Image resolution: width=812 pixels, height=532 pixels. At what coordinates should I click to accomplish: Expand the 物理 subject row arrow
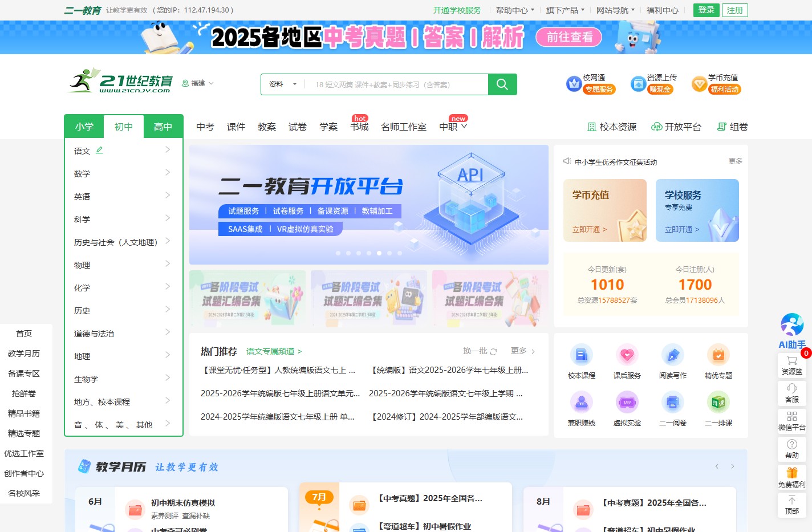click(168, 263)
